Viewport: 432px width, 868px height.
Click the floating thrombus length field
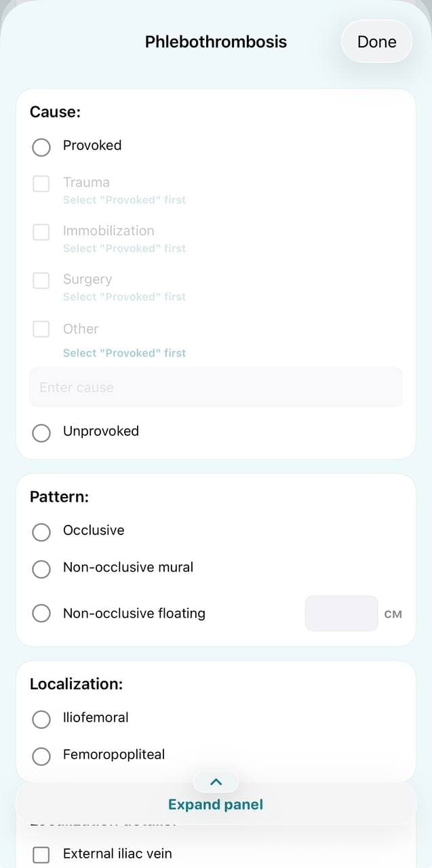pos(342,613)
